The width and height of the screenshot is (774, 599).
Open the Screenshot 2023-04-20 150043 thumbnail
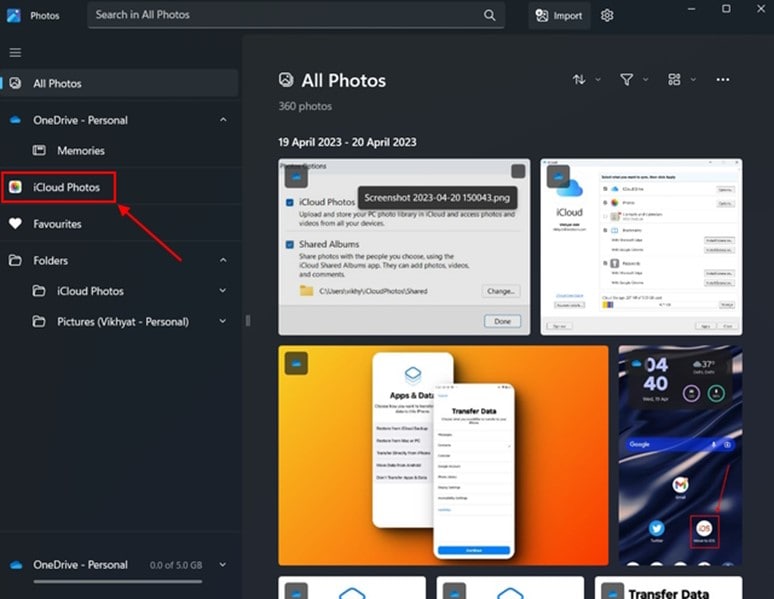pos(404,247)
